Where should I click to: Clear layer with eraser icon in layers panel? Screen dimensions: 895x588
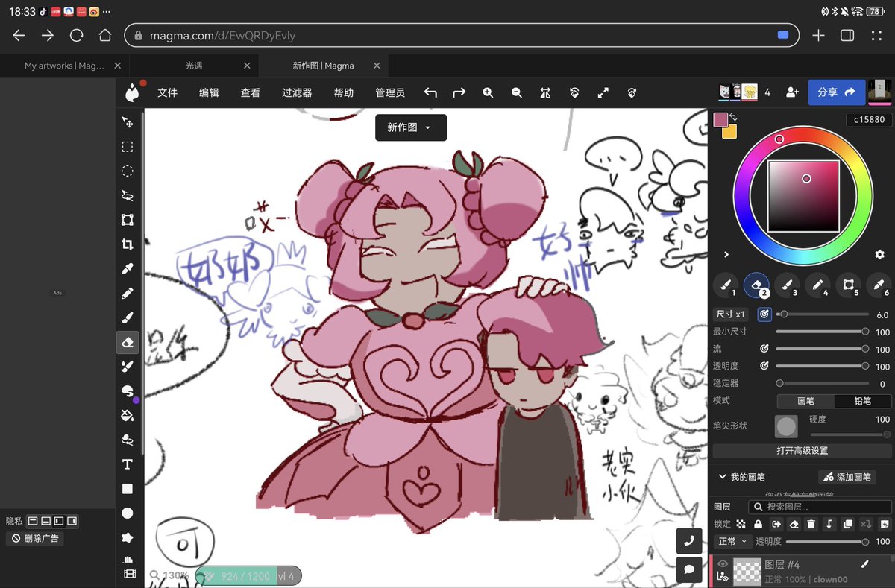[794, 525]
